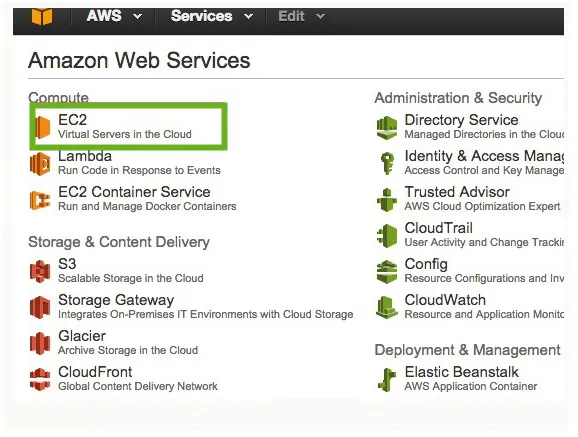Select the Trusted Advisor icon

point(387,200)
